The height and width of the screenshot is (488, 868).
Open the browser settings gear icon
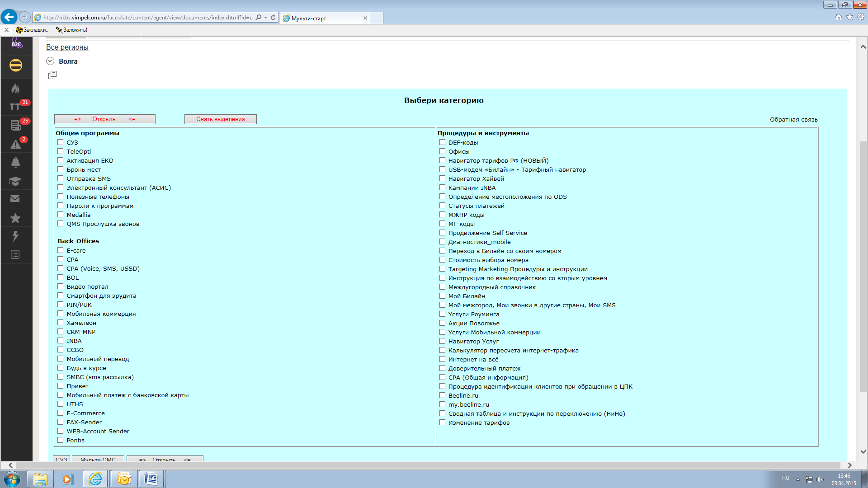pos(861,17)
